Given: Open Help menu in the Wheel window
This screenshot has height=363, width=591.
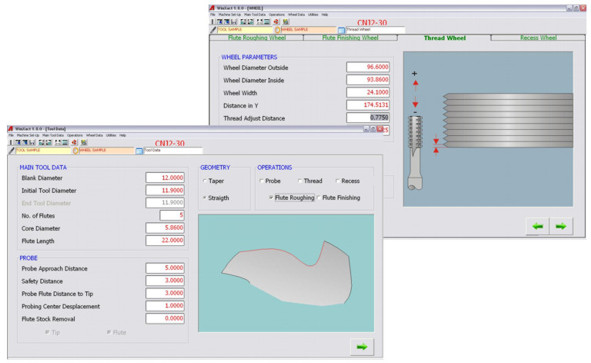Looking at the screenshot, I should 325,15.
